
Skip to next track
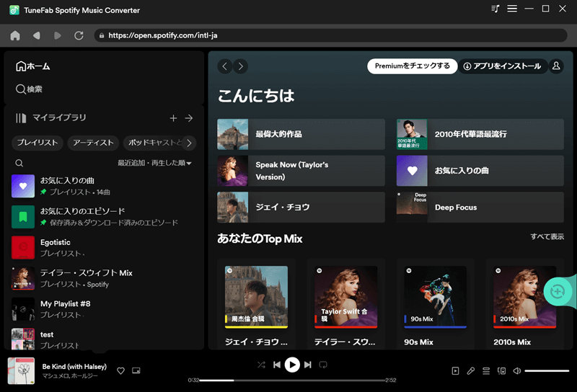pos(308,365)
